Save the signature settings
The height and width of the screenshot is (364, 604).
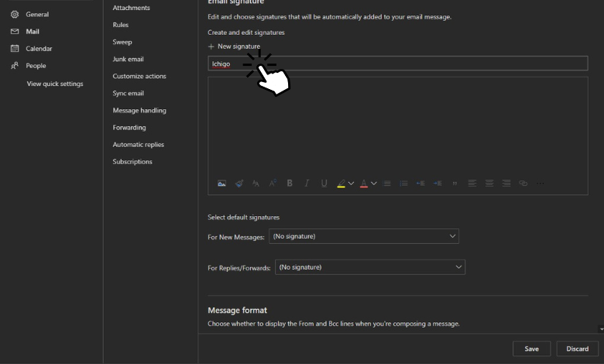[531, 349]
